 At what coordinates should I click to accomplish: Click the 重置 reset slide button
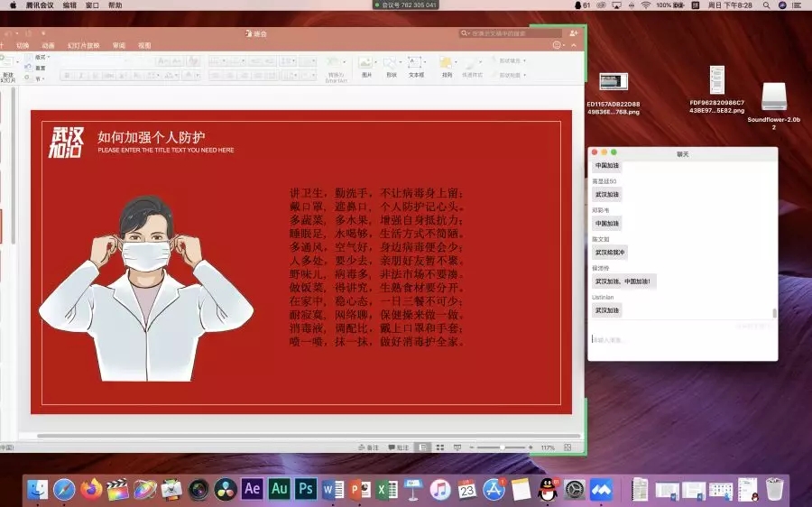pyautogui.click(x=40, y=68)
